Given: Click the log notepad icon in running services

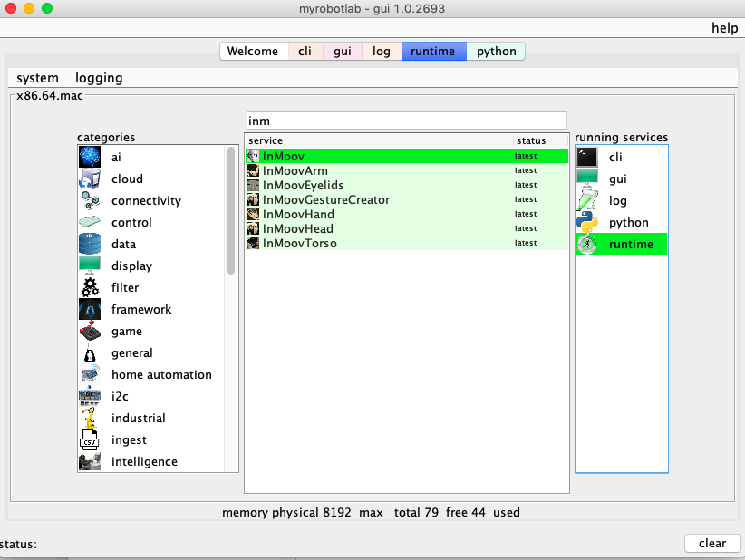Looking at the screenshot, I should (x=587, y=200).
